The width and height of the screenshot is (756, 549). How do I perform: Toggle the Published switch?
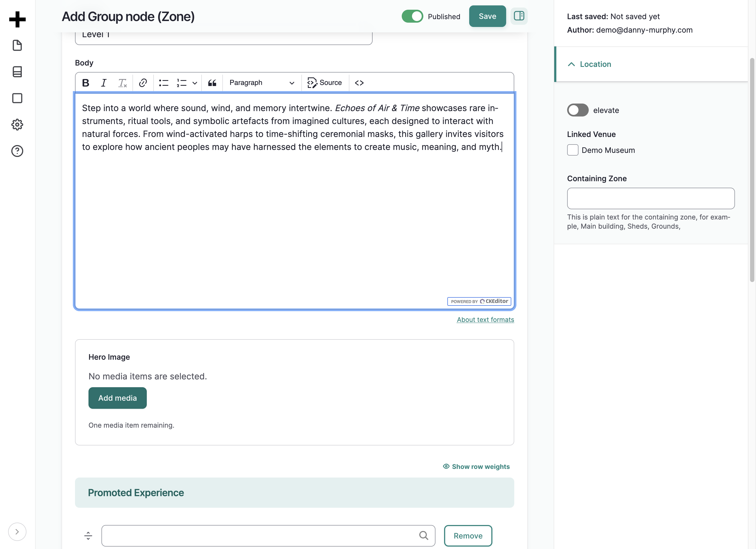(x=412, y=16)
